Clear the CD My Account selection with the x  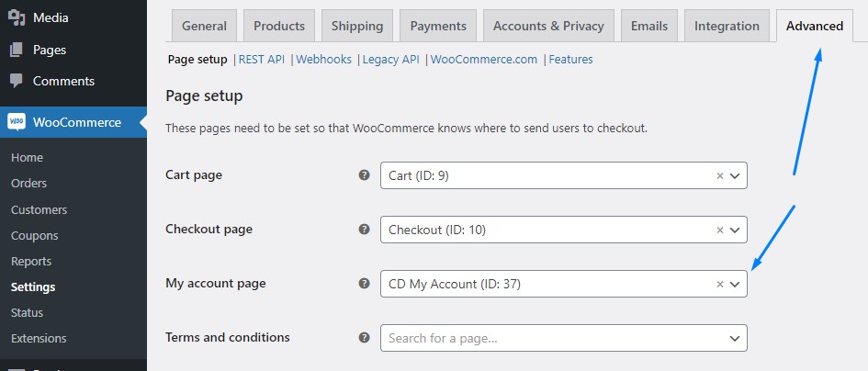719,284
